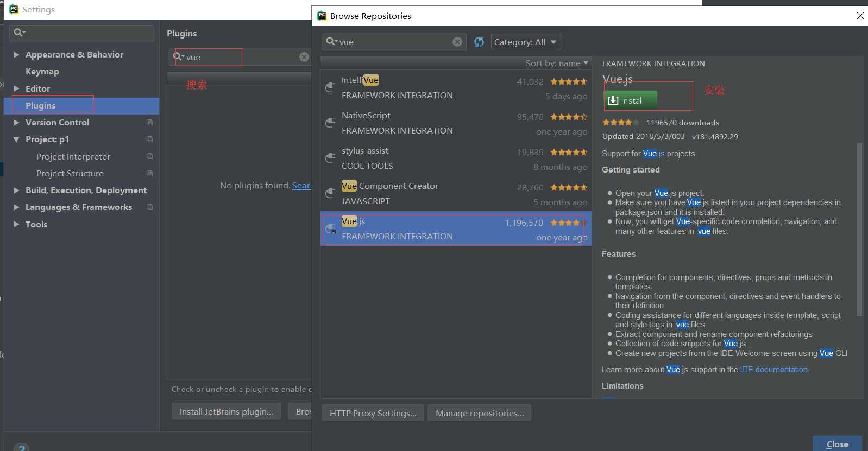Click the Project Interpreter project-level icon
Viewport: 868px width, 451px height.
[149, 156]
